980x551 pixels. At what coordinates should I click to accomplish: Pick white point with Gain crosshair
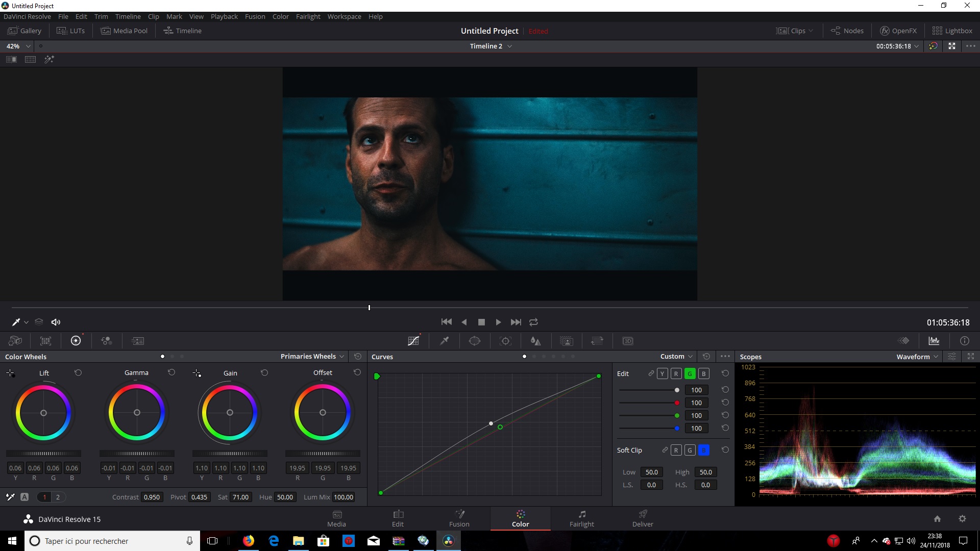(197, 373)
